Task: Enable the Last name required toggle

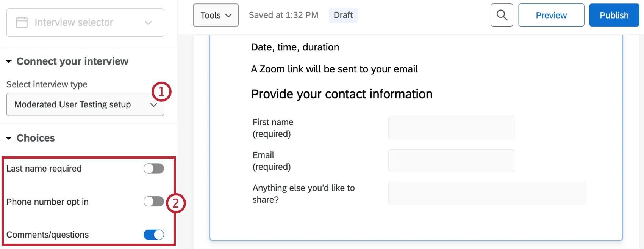Action: coord(153,169)
